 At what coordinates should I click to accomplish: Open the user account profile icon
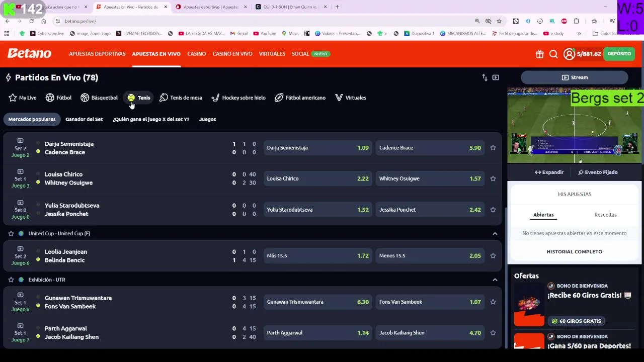click(x=569, y=54)
